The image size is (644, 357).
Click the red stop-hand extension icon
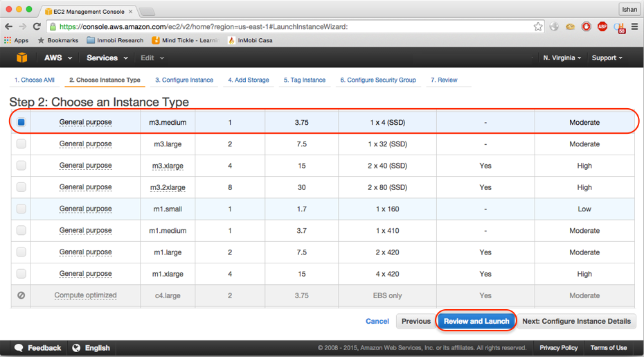[586, 27]
